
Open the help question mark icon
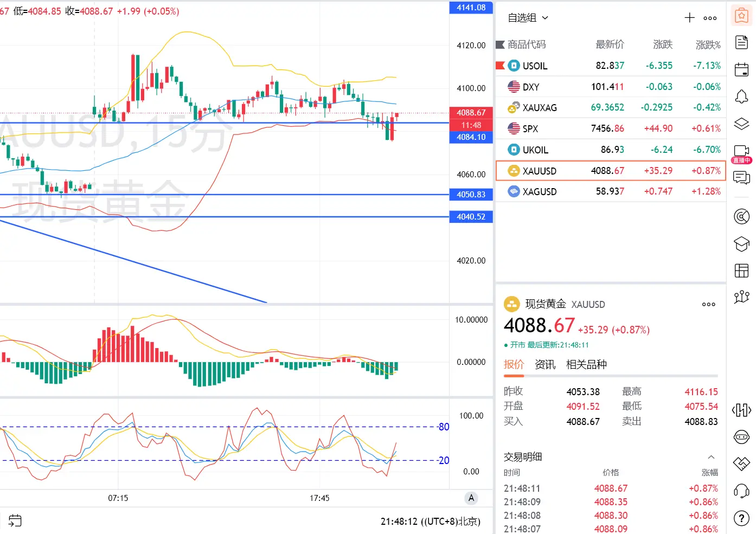coord(741,518)
